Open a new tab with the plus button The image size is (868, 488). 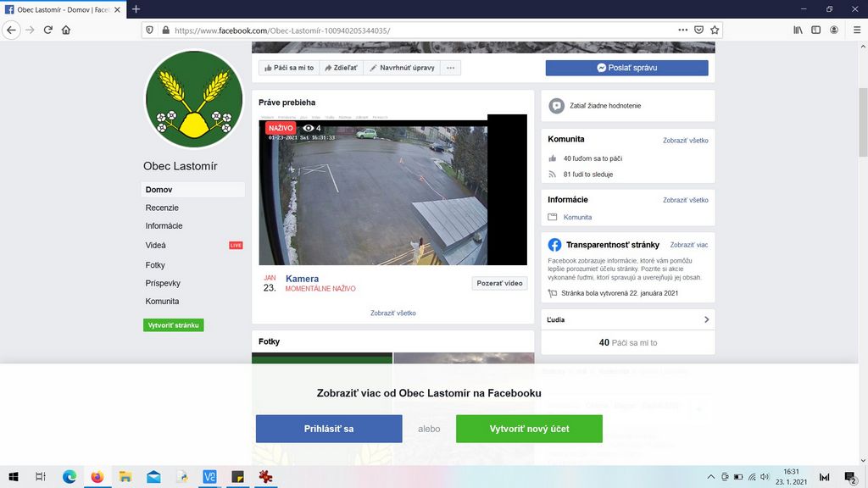136,9
